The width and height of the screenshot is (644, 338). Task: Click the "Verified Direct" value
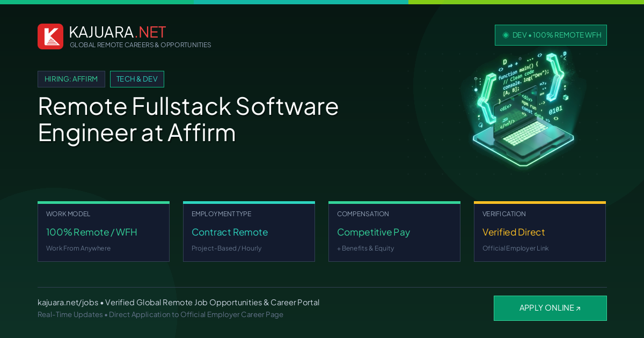514,232
